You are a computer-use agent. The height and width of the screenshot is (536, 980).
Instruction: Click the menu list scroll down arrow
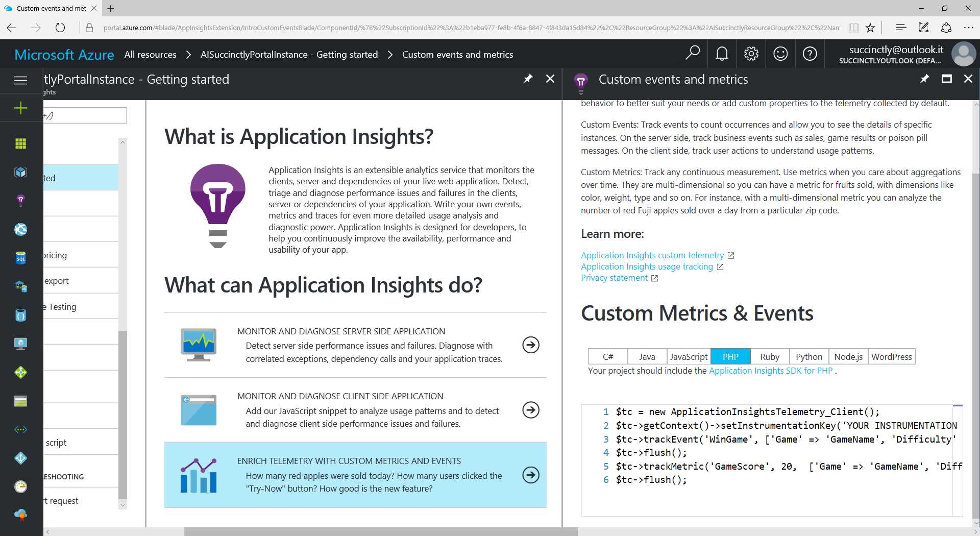[122, 505]
